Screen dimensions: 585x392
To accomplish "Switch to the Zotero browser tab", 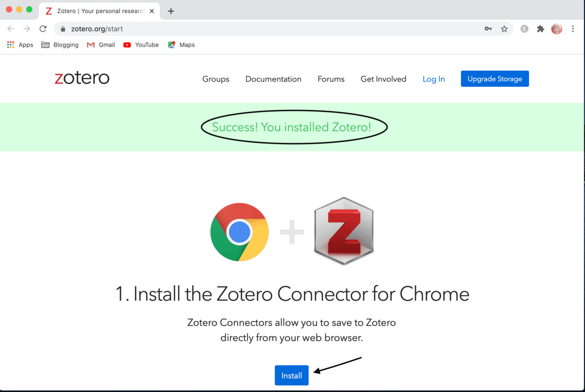I will click(95, 11).
